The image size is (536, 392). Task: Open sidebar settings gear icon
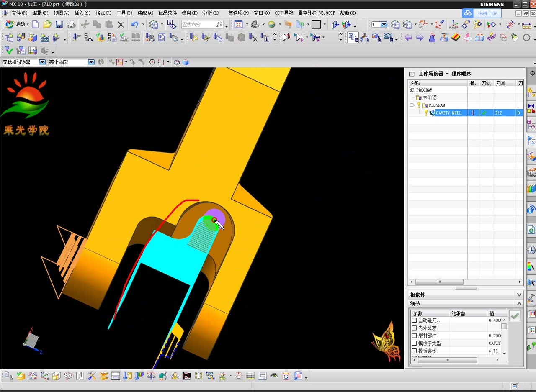click(x=532, y=73)
